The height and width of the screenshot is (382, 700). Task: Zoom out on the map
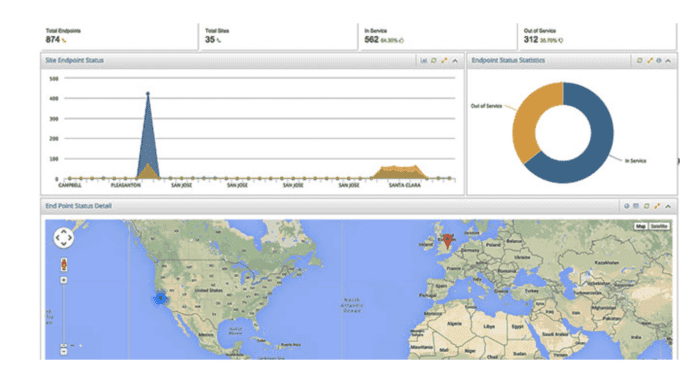pyautogui.click(x=64, y=352)
